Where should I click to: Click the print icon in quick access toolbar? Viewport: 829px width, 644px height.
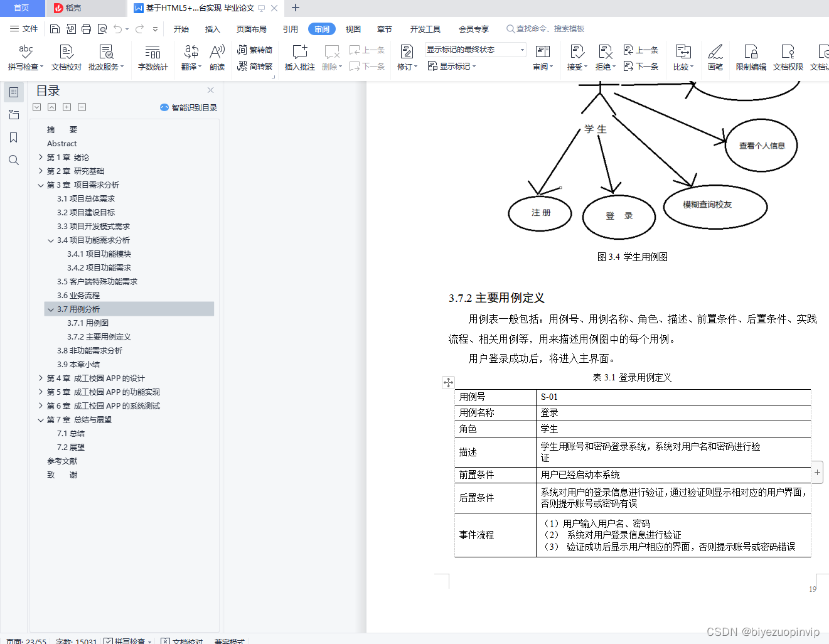click(x=86, y=29)
